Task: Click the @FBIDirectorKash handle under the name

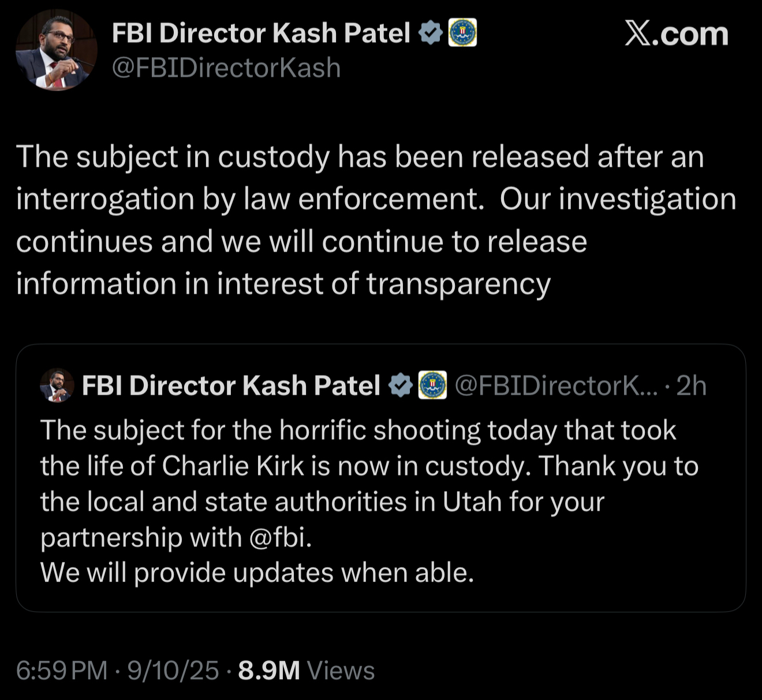Action: click(226, 68)
